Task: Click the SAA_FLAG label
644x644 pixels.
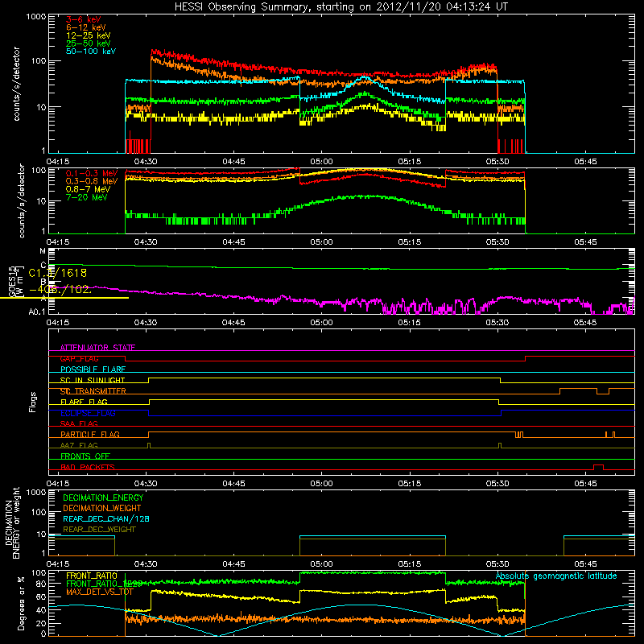Action: [79, 423]
